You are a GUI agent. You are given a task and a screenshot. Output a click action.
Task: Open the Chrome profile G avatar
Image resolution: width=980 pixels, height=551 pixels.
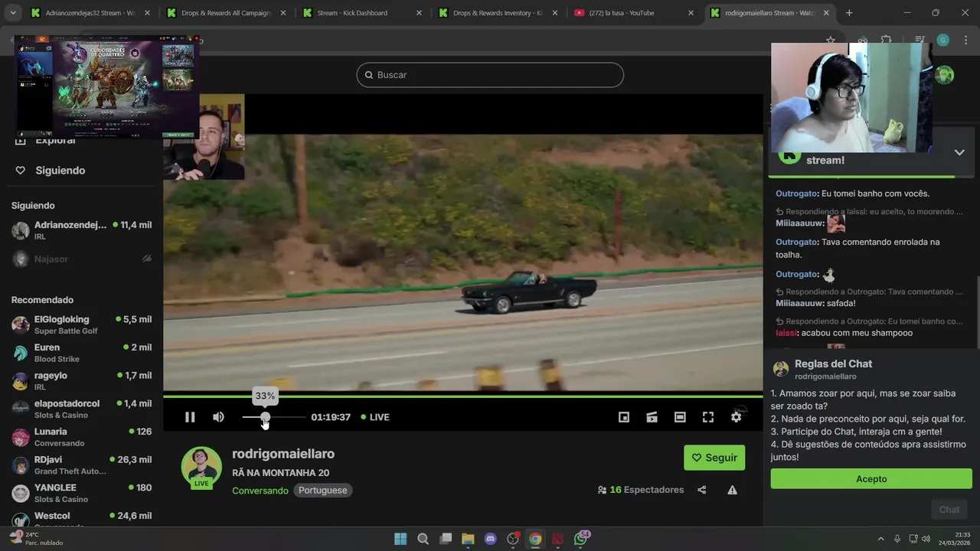click(943, 40)
